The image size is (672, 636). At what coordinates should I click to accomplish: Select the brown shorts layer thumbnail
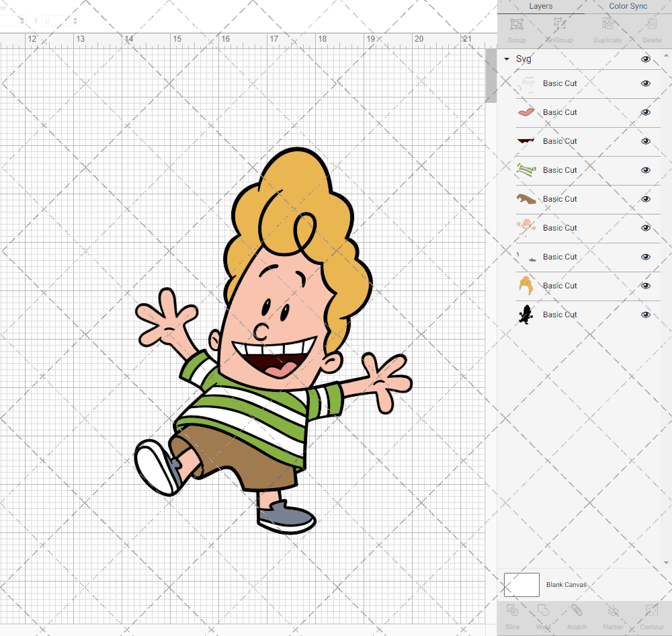coord(526,199)
